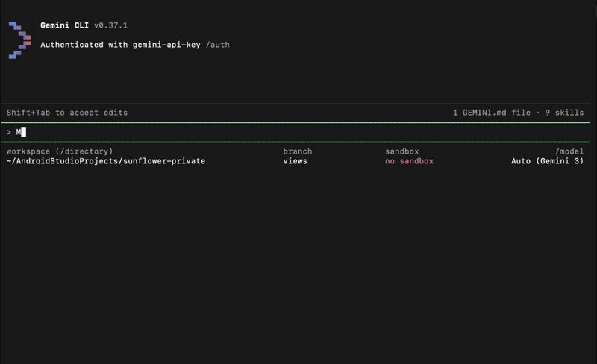Focus the prompt input field
This screenshot has width=597, height=364.
tap(295, 132)
